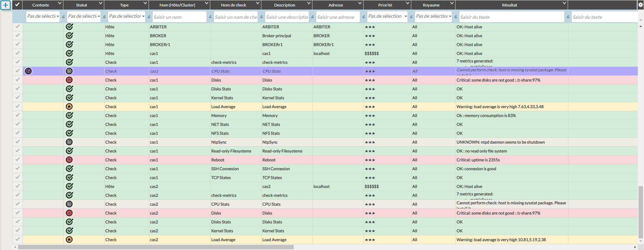Click the critical status icon for cas1 Reboot
The width and height of the screenshot is (644, 250).
[x=69, y=160]
